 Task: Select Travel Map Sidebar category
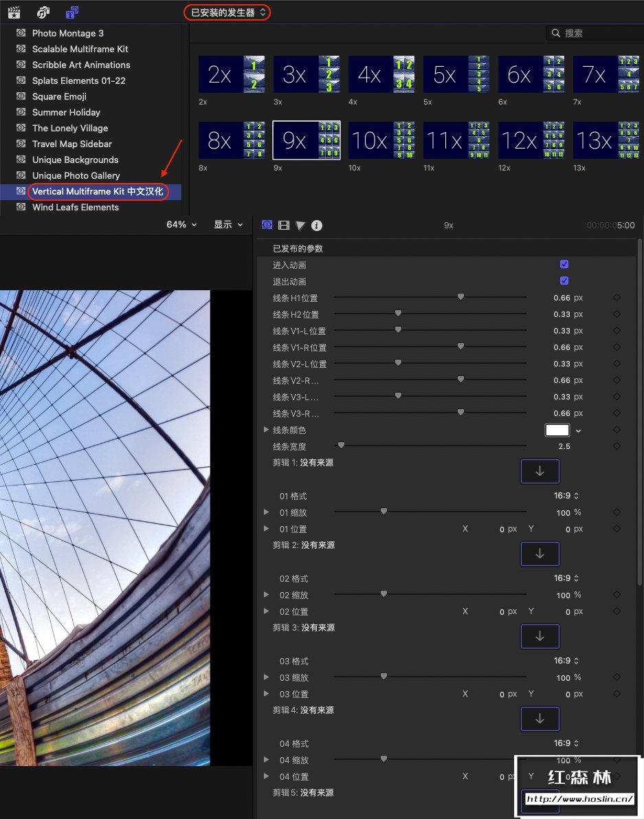point(72,144)
